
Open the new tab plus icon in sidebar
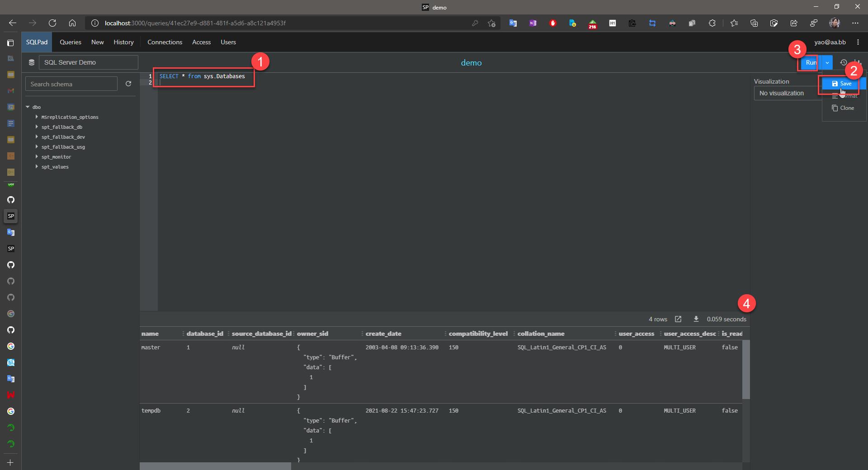[10, 462]
